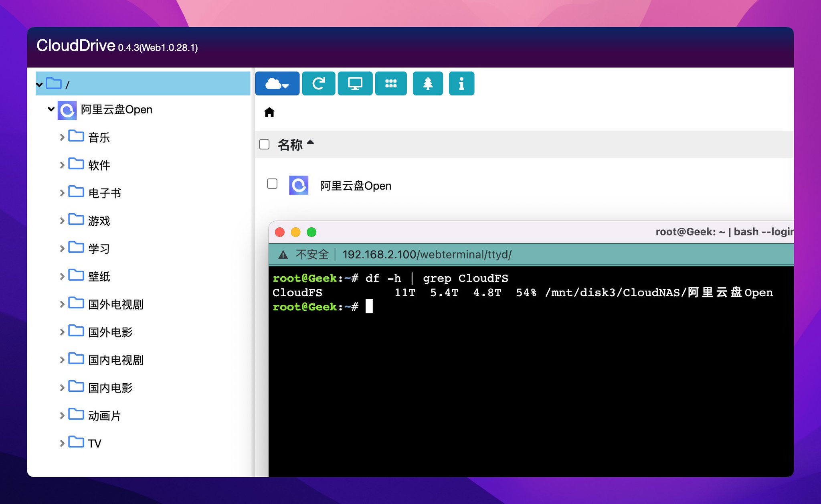Refresh the file list
The width and height of the screenshot is (821, 504).
[x=318, y=83]
